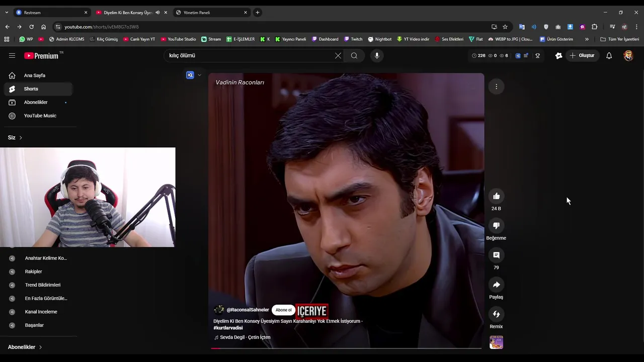Open En Fazla Görüntüle... item
The image size is (644, 362).
[38, 299]
